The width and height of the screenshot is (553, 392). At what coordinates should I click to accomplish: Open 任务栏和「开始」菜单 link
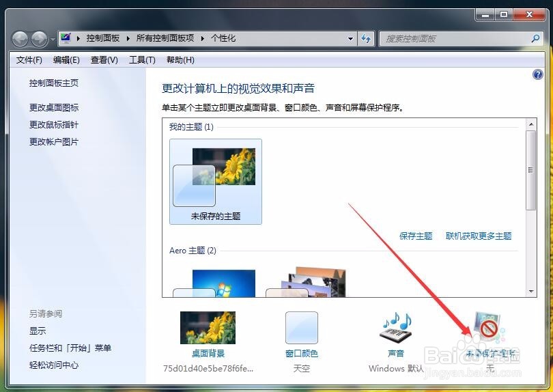tap(70, 348)
